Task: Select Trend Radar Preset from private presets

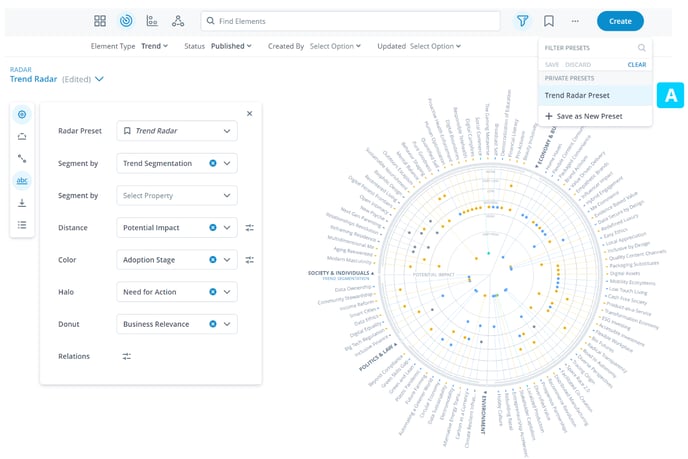Action: (577, 96)
